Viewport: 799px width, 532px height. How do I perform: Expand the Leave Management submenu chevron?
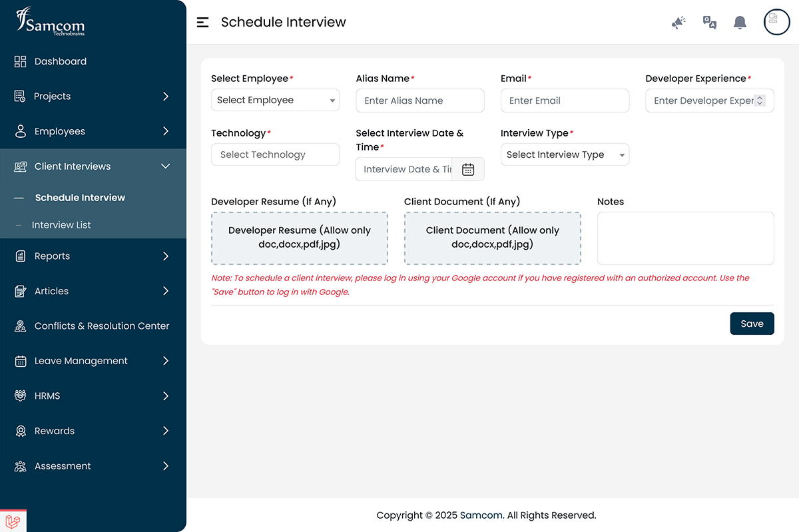click(x=166, y=361)
